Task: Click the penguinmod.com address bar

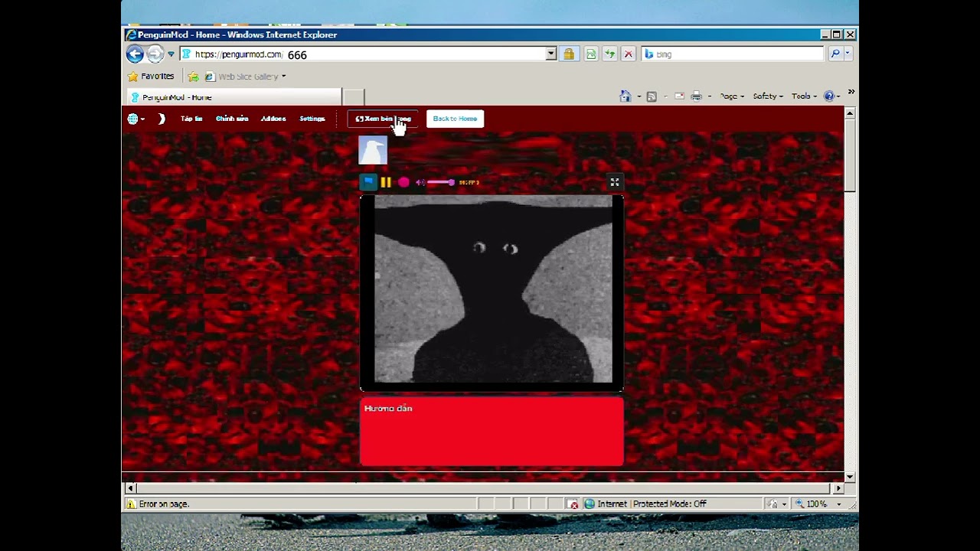Action: 363,54
